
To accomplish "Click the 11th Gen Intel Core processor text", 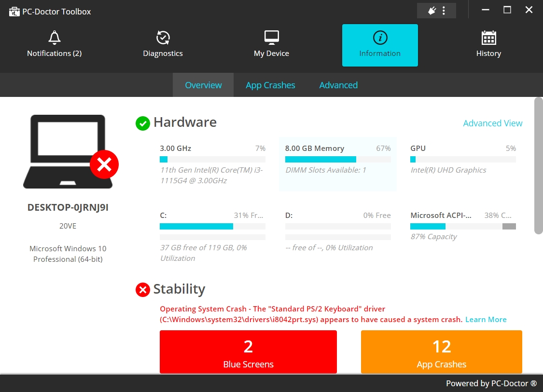I will [211, 176].
